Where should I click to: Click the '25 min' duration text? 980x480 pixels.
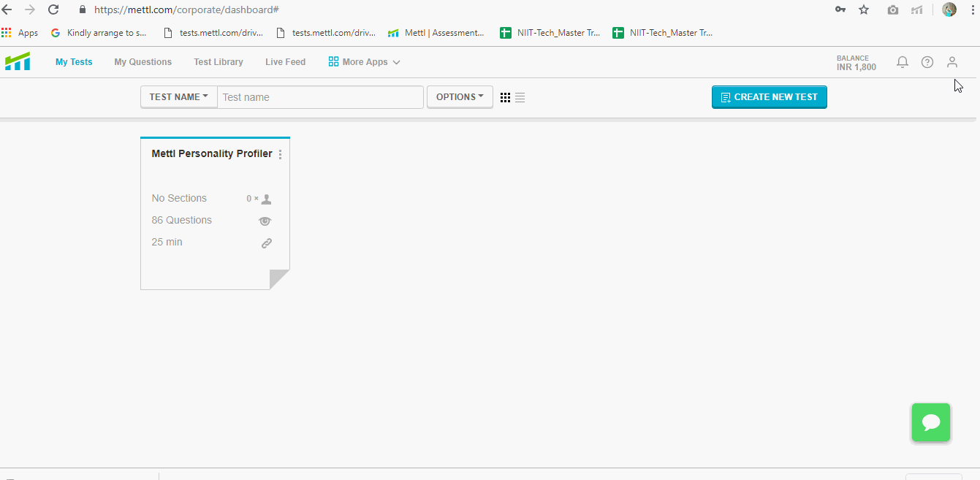click(x=167, y=242)
